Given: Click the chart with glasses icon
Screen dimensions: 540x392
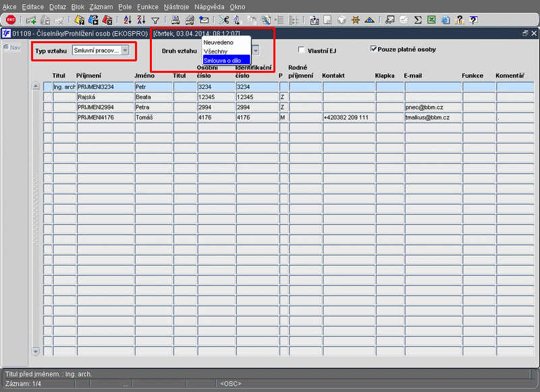Looking at the screenshot, I should [390, 20].
